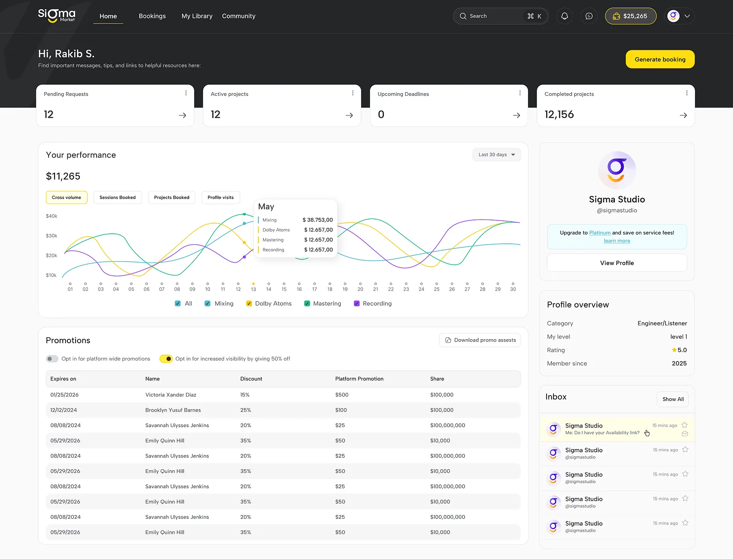The image size is (733, 560).
Task: Click the wallet balance $25,265 button
Action: [630, 16]
